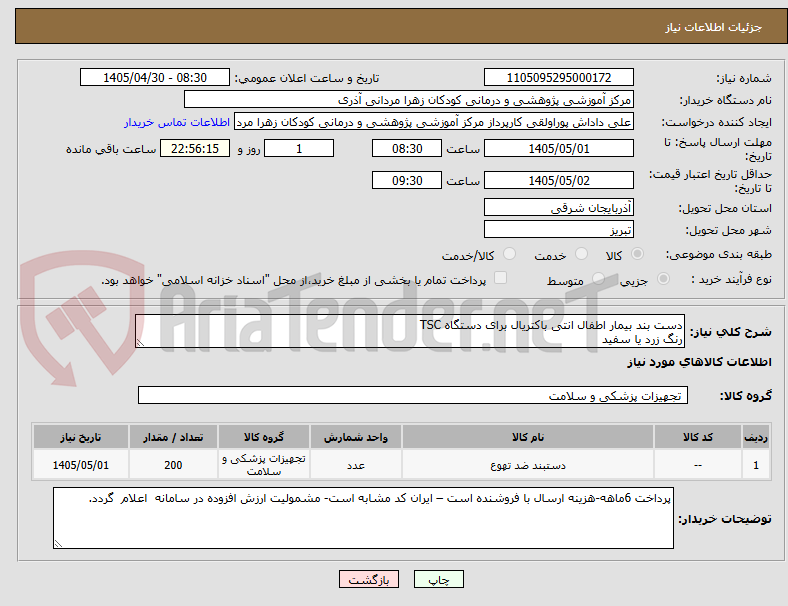
Task: Click the بازگشت (back) button
Action: pyautogui.click(x=369, y=579)
